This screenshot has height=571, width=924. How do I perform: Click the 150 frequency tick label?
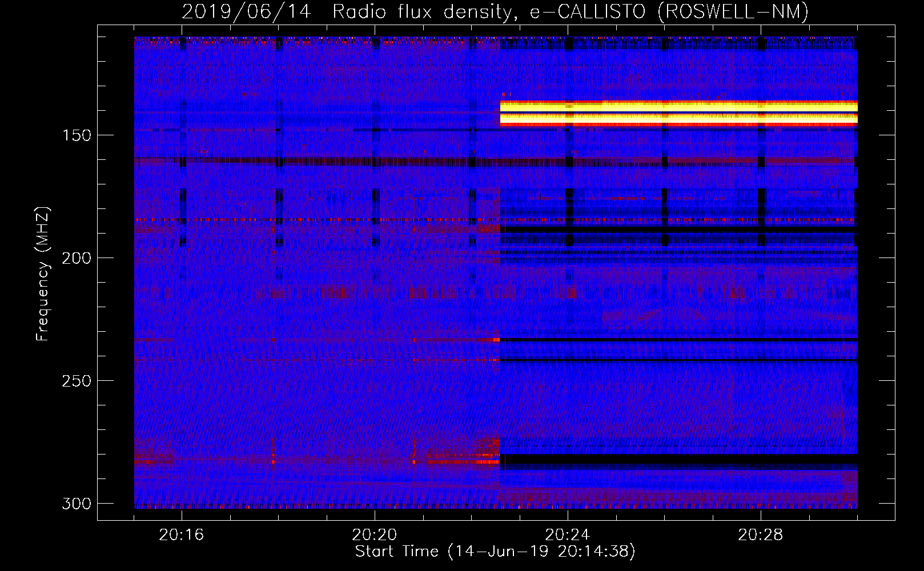77,135
